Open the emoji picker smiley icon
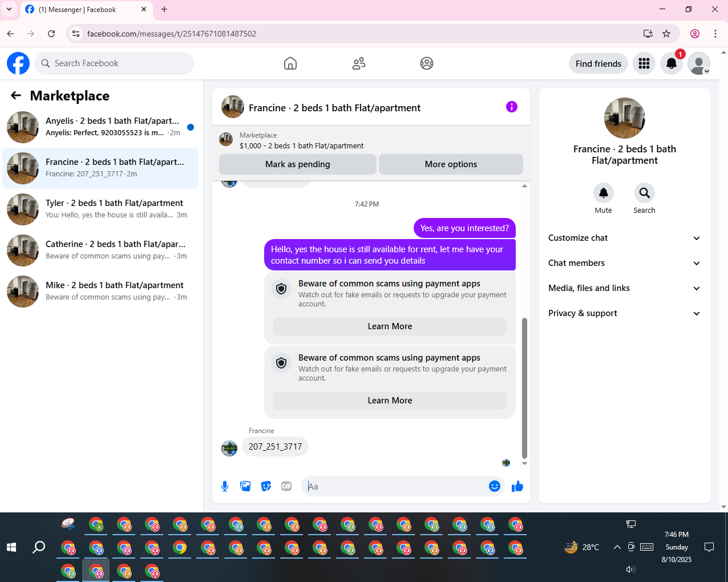 495,486
